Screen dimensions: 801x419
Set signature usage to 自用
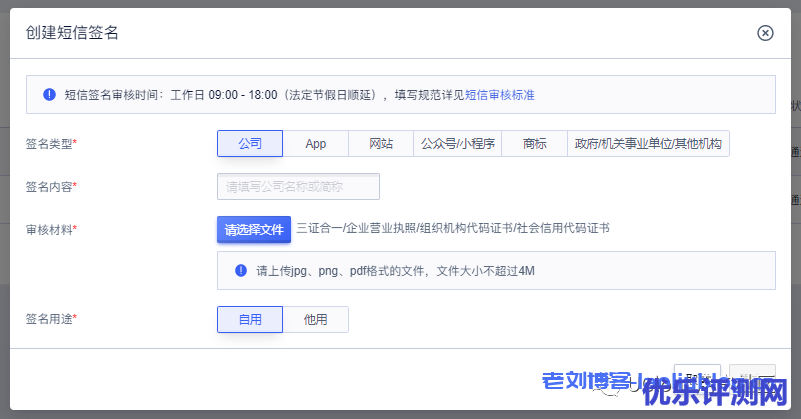point(250,319)
